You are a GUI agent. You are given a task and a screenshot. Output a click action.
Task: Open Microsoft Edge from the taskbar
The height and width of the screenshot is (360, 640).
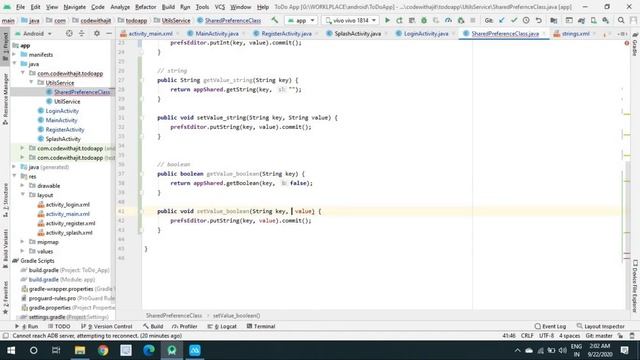click(x=149, y=350)
